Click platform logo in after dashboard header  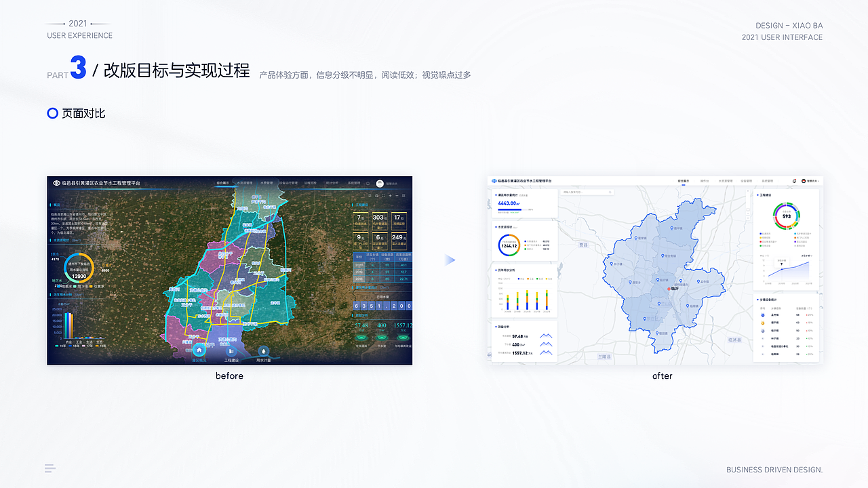[x=494, y=181]
